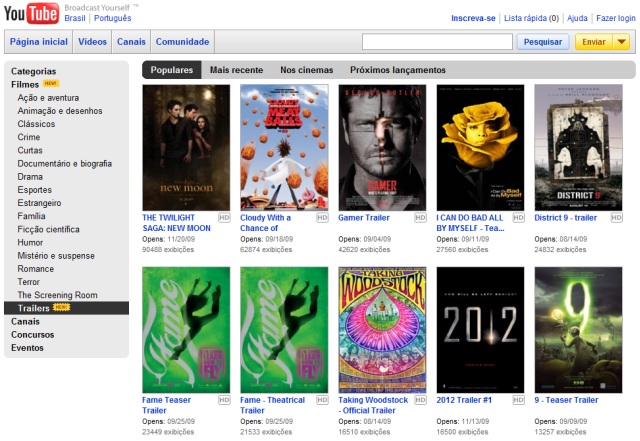
Task: Open the Enviar dropdown arrow
Action: pos(621,42)
